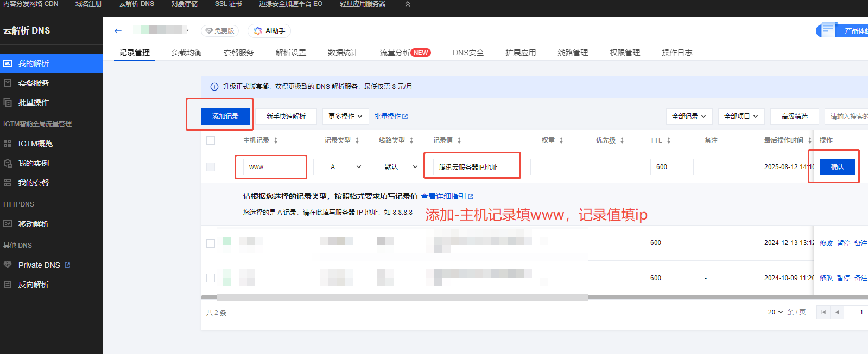Sort by 优先级 column arrows
This screenshot has height=354, width=868.
click(x=622, y=140)
